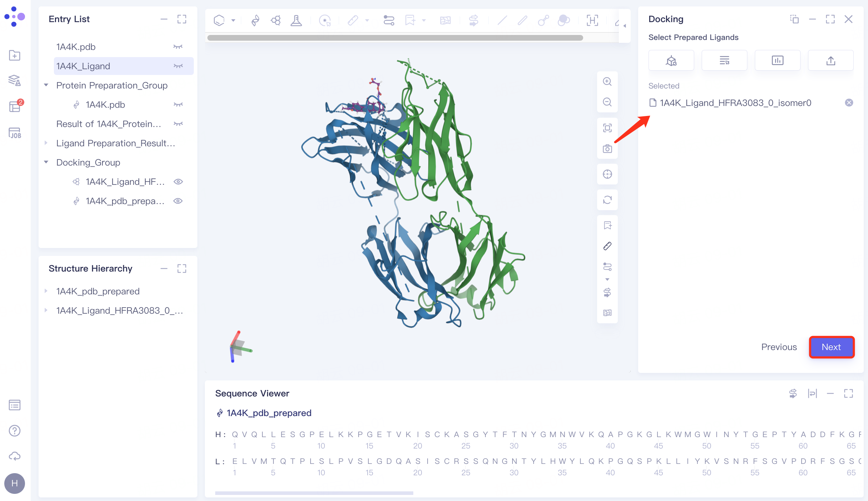The image size is (868, 501).
Task: Click the zoom in magnifier icon
Action: pyautogui.click(x=607, y=81)
